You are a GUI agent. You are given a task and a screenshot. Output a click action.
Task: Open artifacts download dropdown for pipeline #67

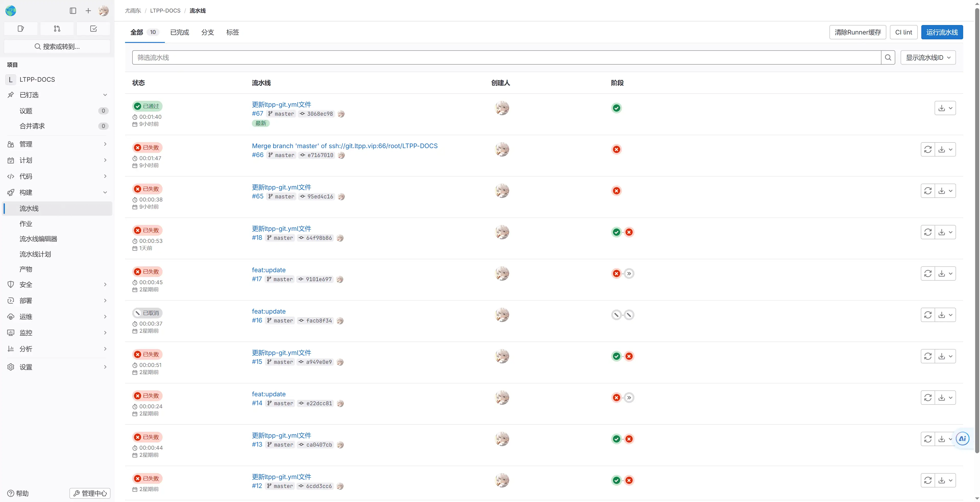coord(945,108)
